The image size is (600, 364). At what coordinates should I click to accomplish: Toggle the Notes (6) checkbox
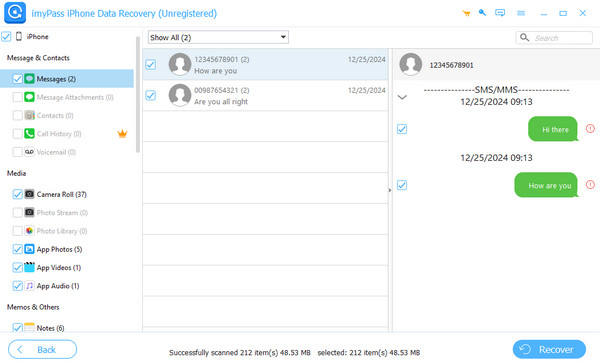(17, 328)
